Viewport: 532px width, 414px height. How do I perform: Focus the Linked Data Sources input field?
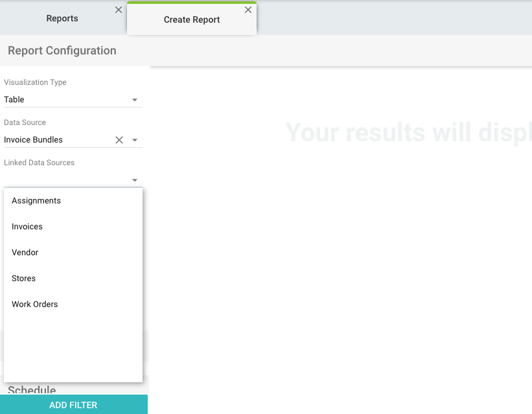65,179
